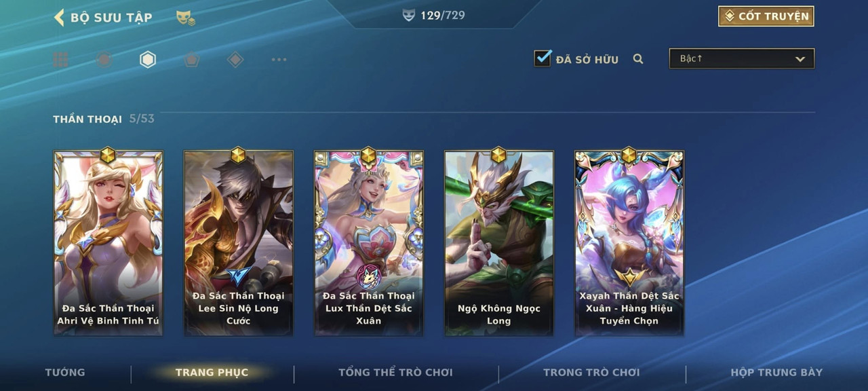Open the Lee Sin Nộ Long Cước skin

pyautogui.click(x=239, y=243)
